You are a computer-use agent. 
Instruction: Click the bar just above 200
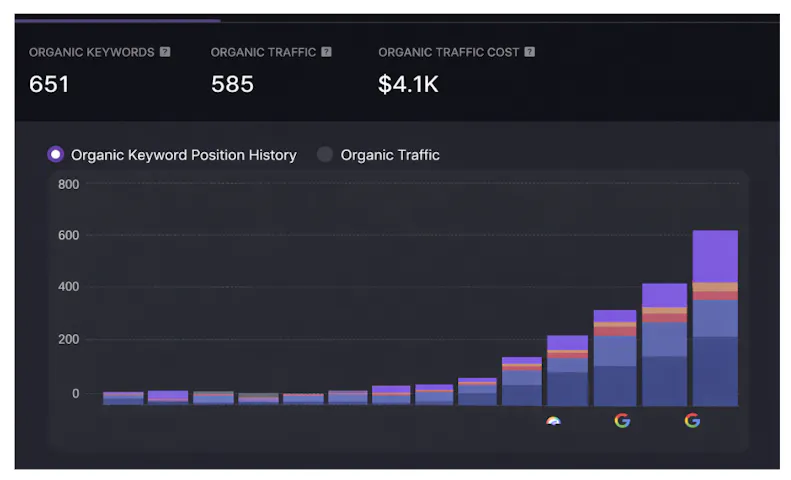pos(568,371)
